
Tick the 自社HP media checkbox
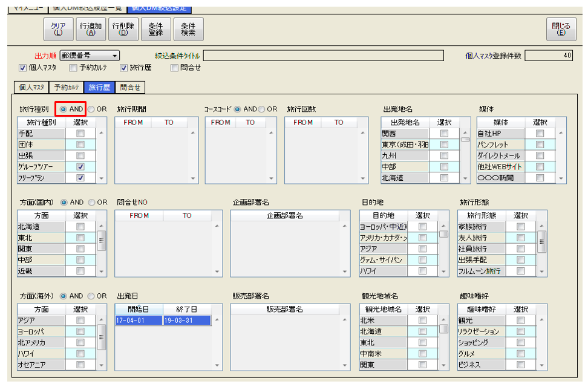pyautogui.click(x=540, y=134)
